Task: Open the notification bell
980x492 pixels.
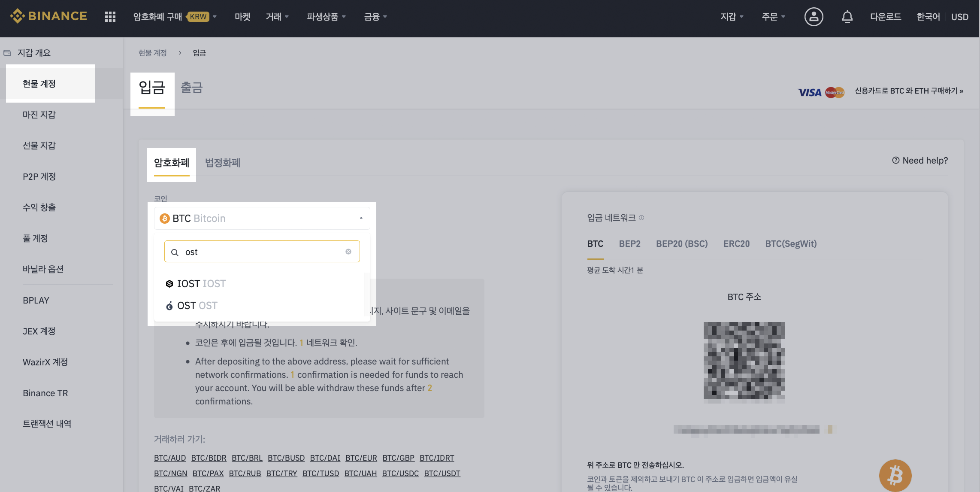Action: [847, 17]
